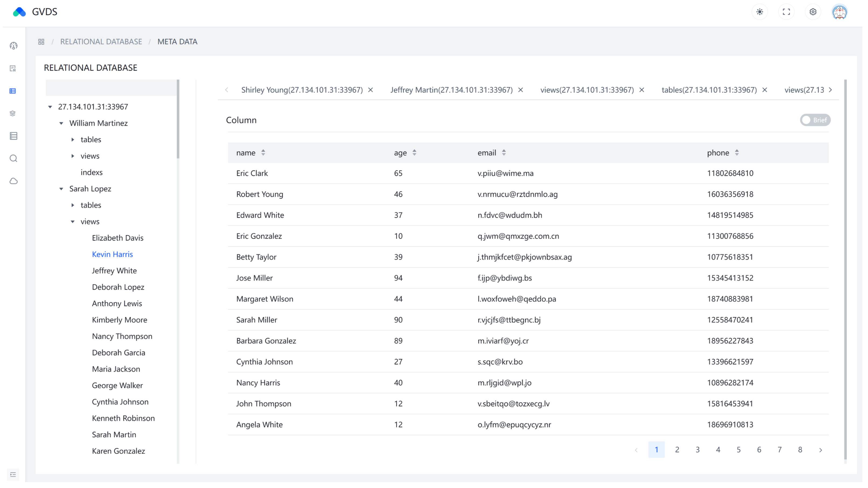The width and height of the screenshot is (868, 488).
Task: Click the dashboard palette icon in sidebar
Action: point(13,46)
